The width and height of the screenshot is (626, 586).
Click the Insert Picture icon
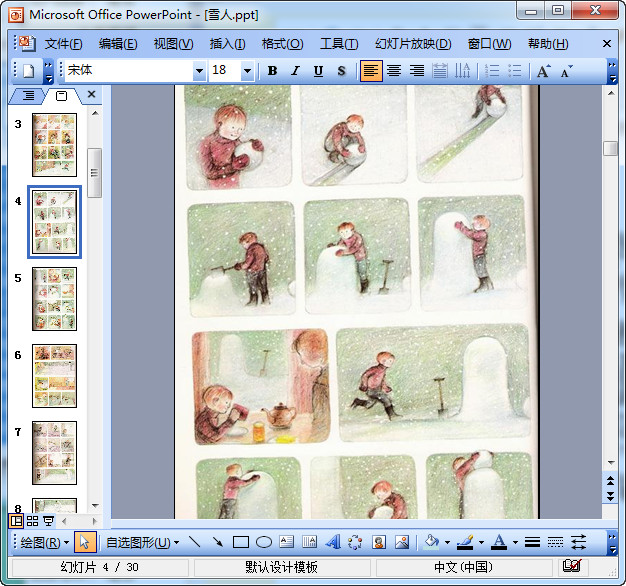(402, 542)
